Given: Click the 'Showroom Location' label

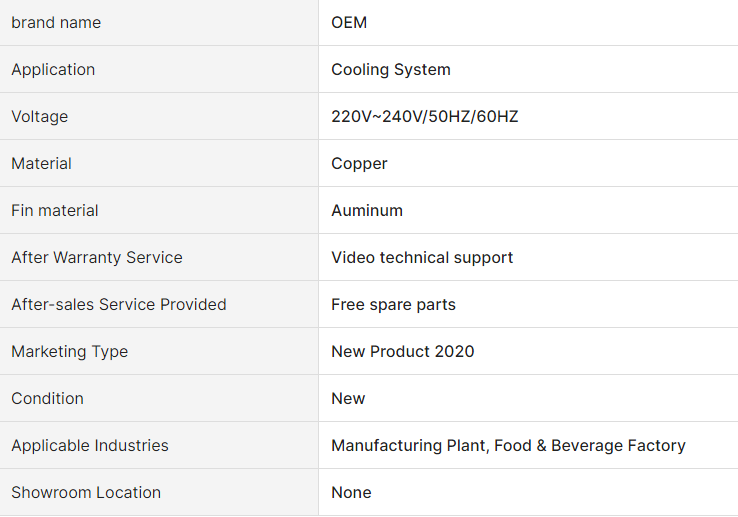Looking at the screenshot, I should 86,493.
